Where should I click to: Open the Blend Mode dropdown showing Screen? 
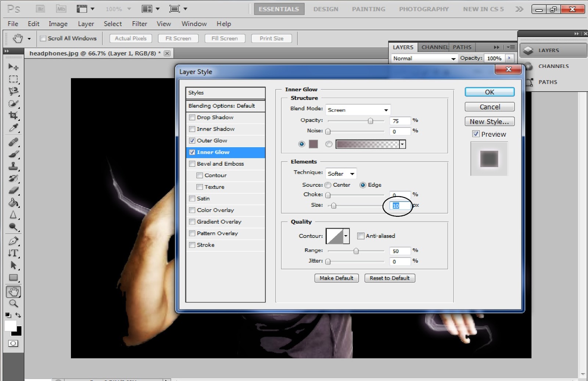pyautogui.click(x=358, y=109)
